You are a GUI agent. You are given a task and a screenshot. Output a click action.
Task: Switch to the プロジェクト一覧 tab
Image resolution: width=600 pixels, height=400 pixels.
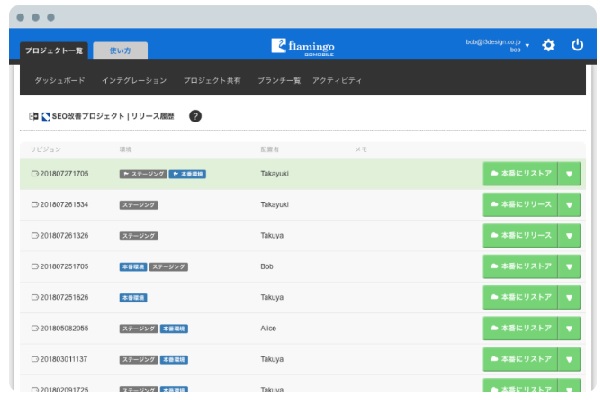[x=54, y=50]
